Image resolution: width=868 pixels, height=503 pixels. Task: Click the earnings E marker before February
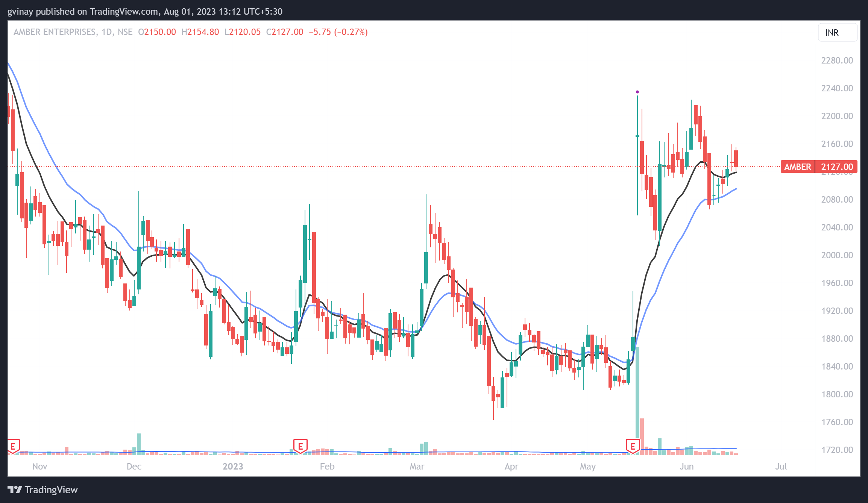click(300, 446)
